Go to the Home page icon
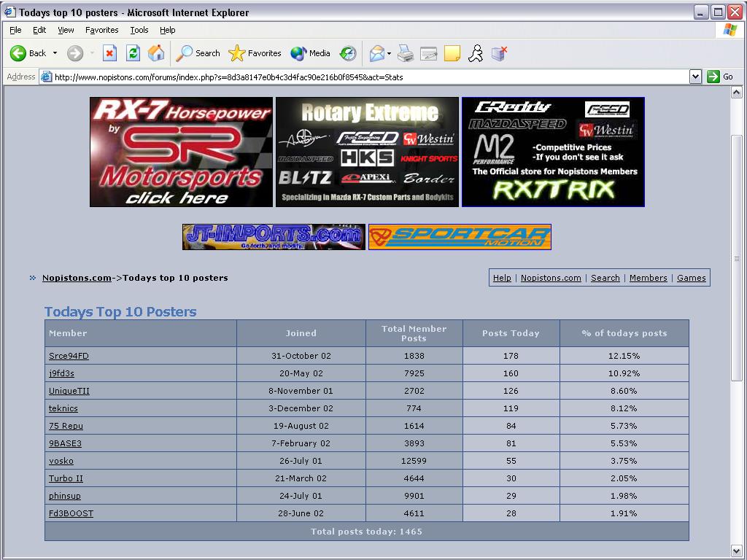 (x=156, y=53)
